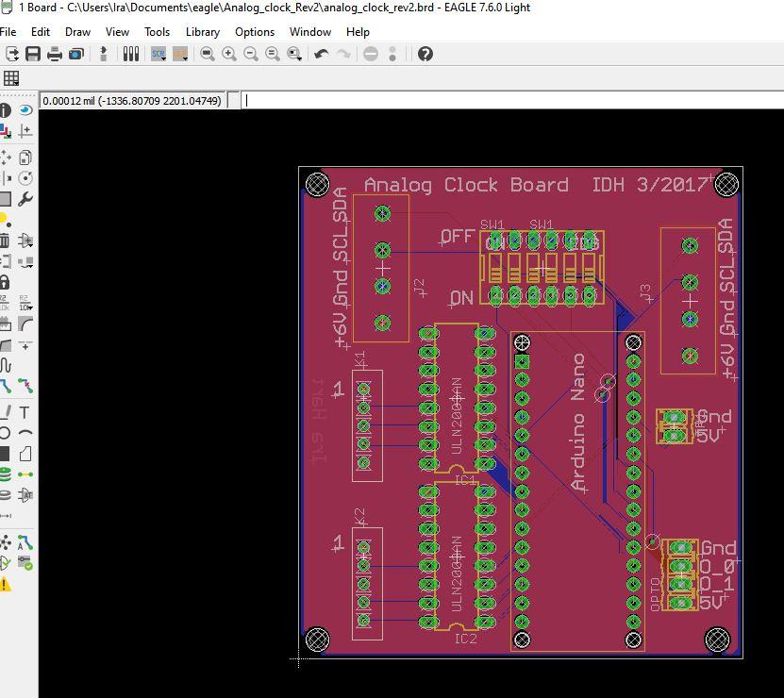Image resolution: width=784 pixels, height=698 pixels.
Task: Open the View menu
Action: (117, 32)
